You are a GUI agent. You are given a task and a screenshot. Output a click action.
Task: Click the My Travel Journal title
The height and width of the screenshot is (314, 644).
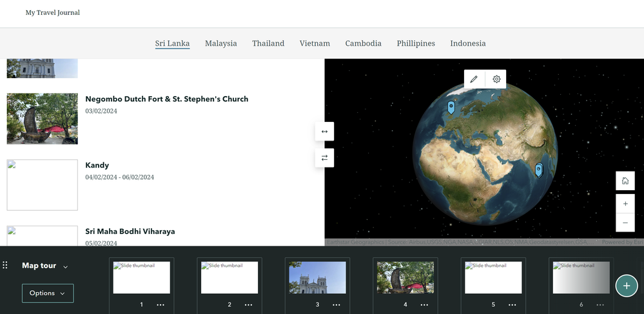click(53, 13)
